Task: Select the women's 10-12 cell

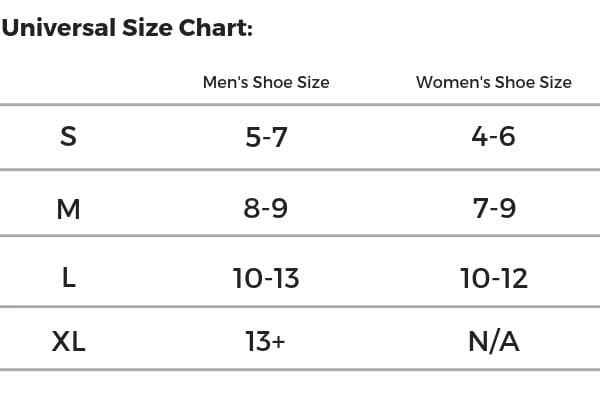Action: (493, 278)
